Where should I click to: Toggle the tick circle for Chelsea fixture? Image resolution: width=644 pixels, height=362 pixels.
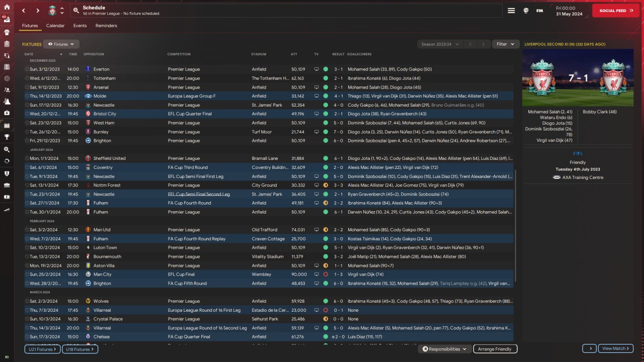click(x=27, y=337)
